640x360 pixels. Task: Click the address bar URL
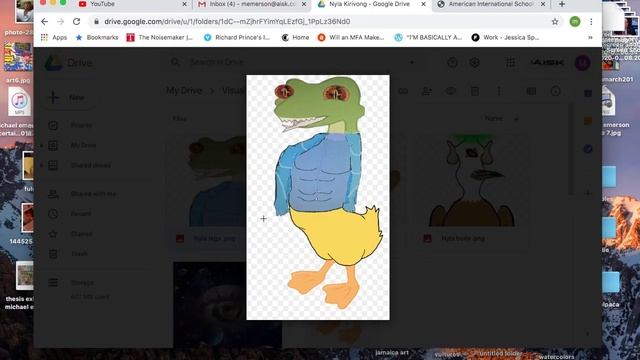click(227, 21)
